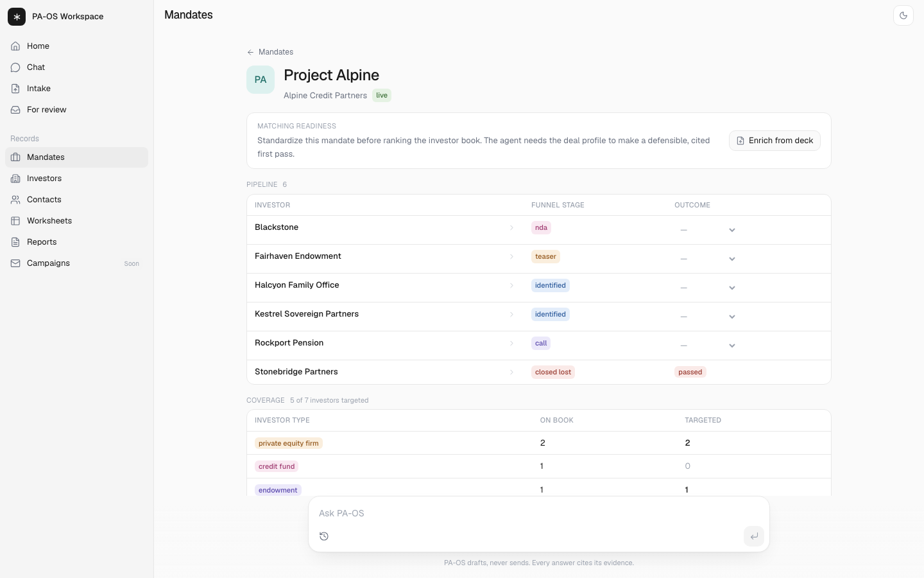The height and width of the screenshot is (578, 924).
Task: Click the chevron on the Kestrel Sovereign row
Action: pos(511,314)
